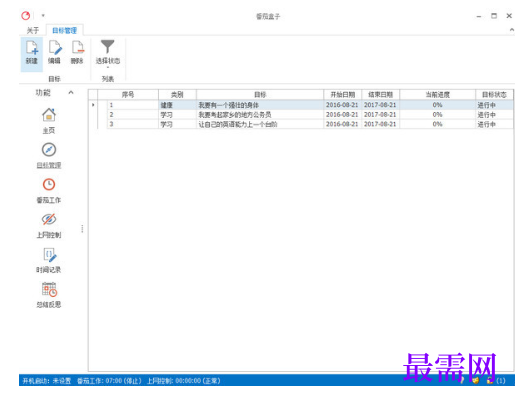This screenshot has width=515, height=399.
Task: Click the 目标 column header
Action: [x=260, y=94]
